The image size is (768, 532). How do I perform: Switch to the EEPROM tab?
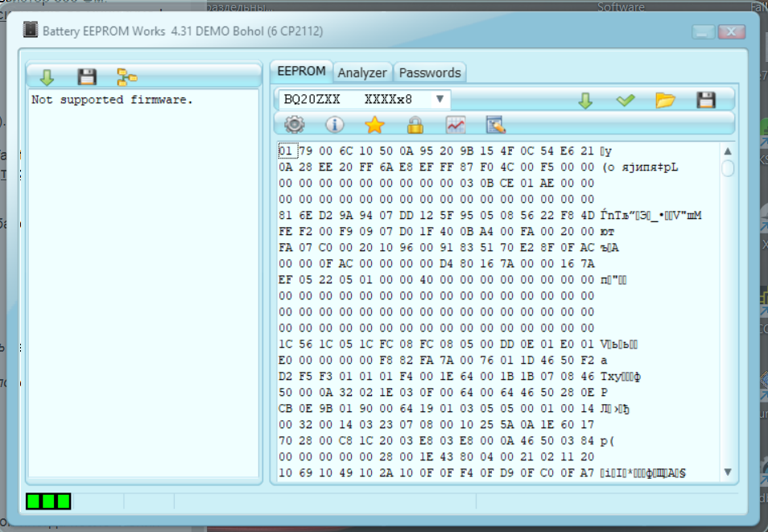[x=301, y=72]
